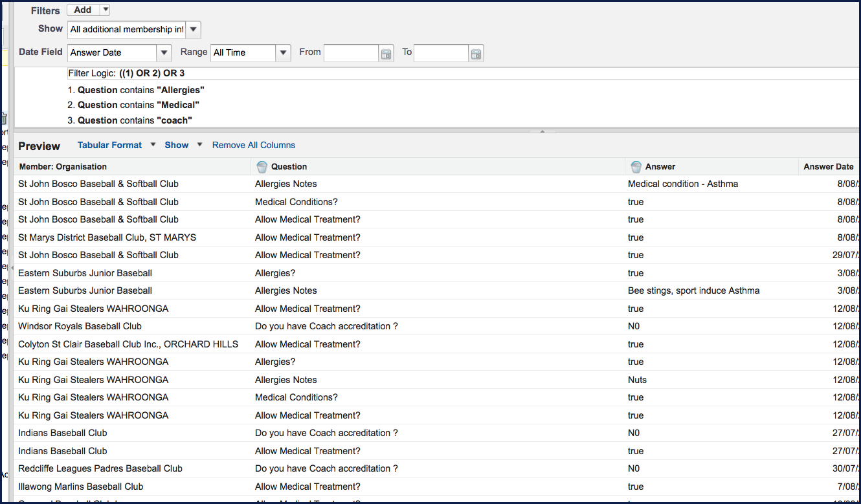
Task: Expand the Range All Time dropdown
Action: 283,53
